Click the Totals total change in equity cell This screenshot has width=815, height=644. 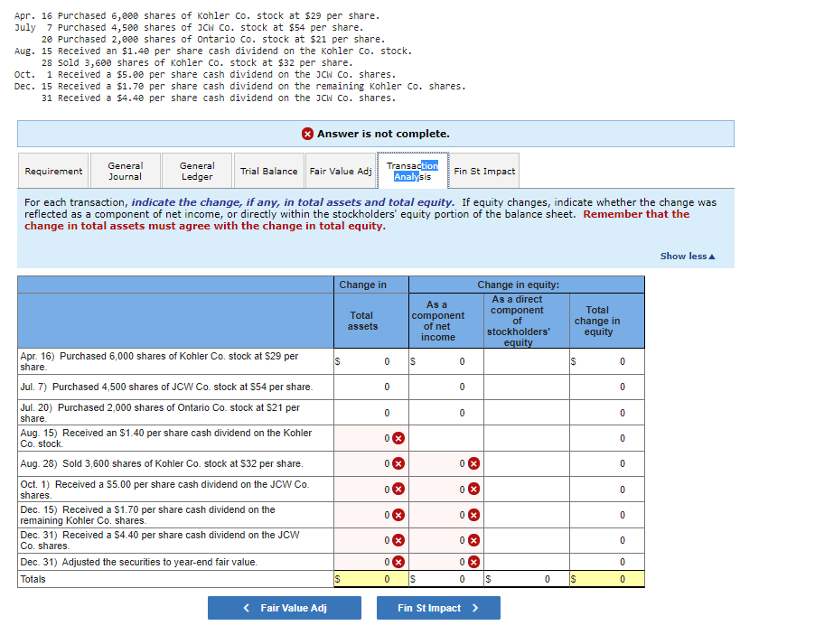click(x=607, y=579)
